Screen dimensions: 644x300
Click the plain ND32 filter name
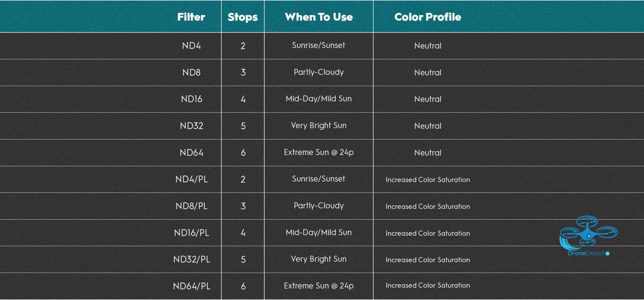tap(192, 126)
